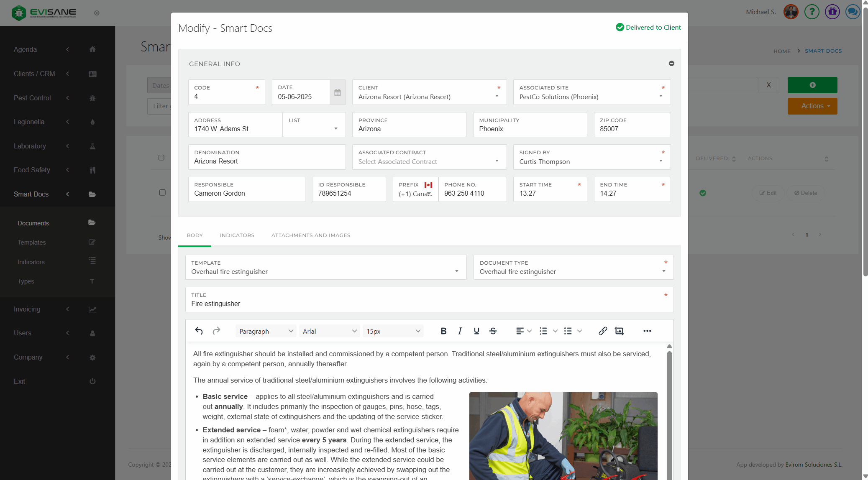Click the redo icon in editor toolbar
Image resolution: width=868 pixels, height=480 pixels.
click(x=216, y=331)
